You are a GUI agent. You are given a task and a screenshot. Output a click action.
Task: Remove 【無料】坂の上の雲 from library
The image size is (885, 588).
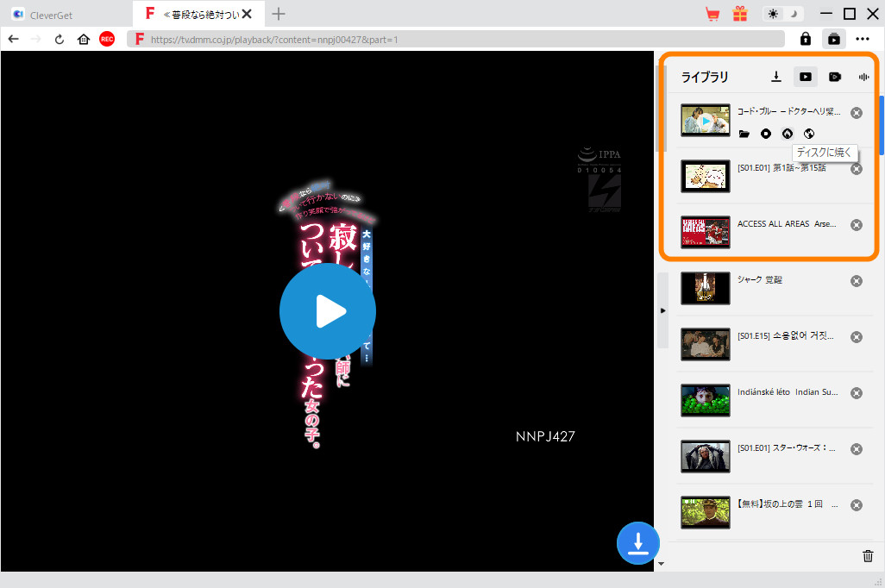pos(857,505)
